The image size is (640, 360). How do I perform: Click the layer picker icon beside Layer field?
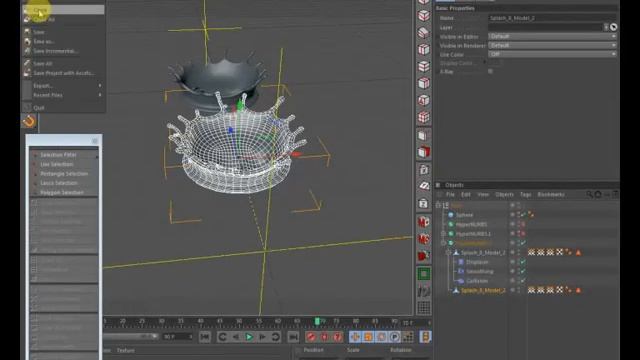(613, 27)
